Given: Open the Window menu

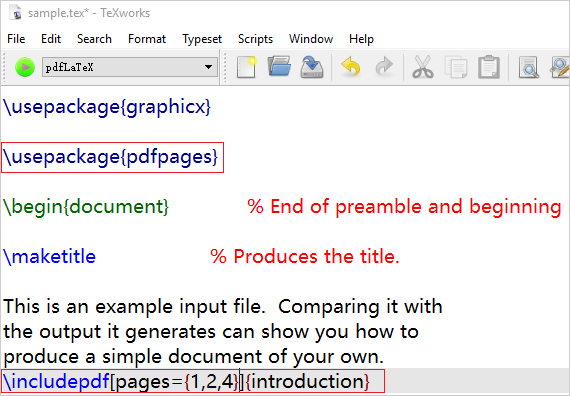Looking at the screenshot, I should [x=311, y=39].
